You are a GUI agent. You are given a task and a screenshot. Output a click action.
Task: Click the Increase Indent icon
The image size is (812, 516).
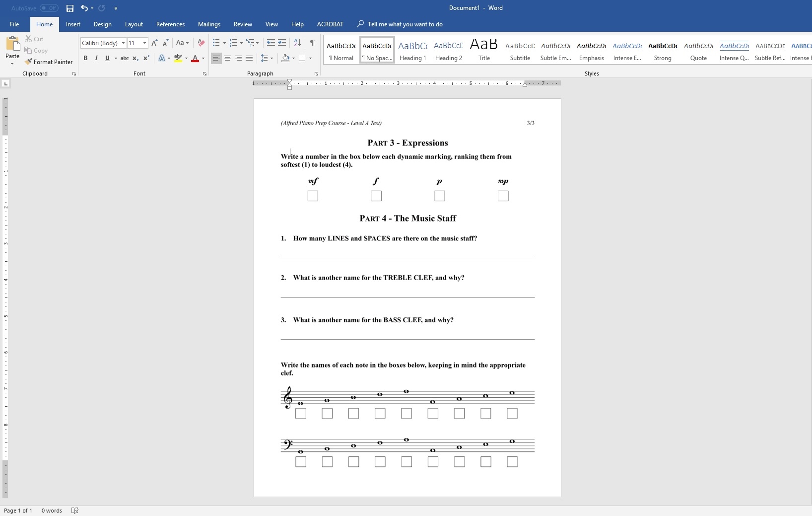point(282,43)
